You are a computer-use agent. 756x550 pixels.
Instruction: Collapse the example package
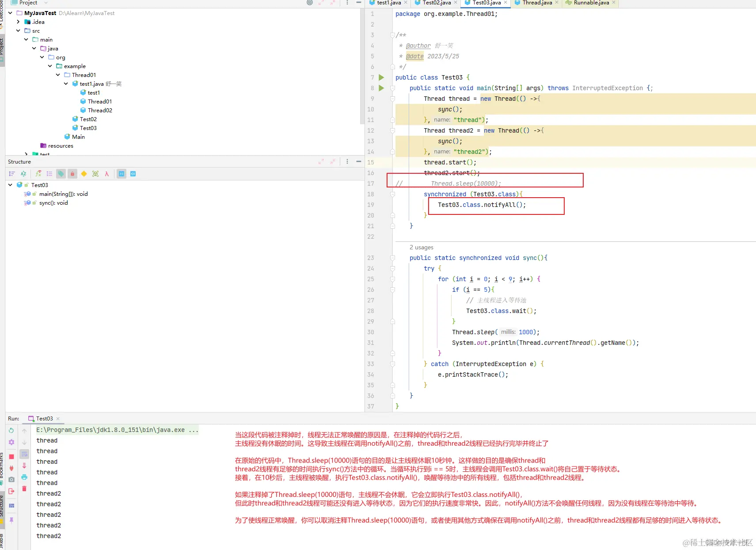coord(50,66)
